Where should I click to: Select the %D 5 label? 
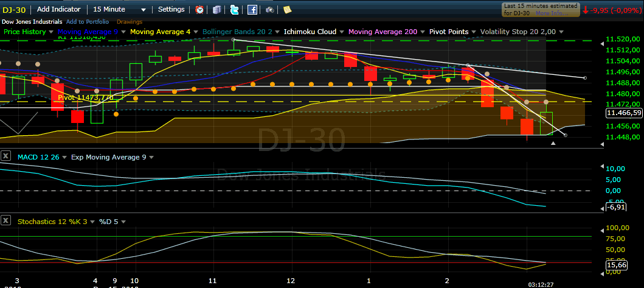[x=108, y=222]
